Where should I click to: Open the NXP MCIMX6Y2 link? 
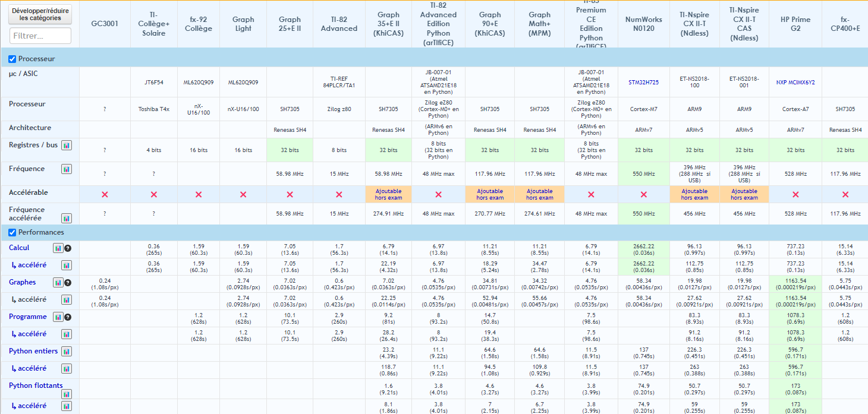(795, 82)
